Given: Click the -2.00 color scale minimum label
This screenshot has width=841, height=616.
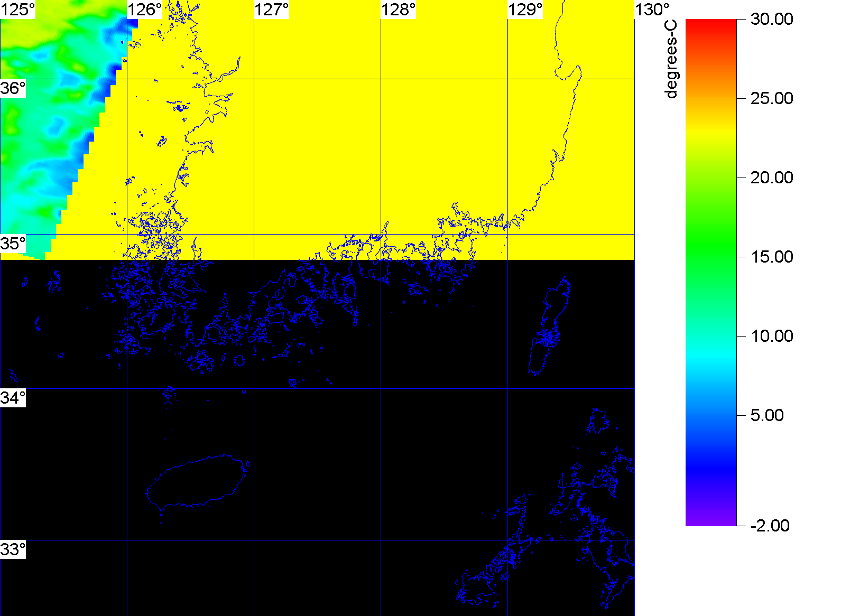Looking at the screenshot, I should [x=770, y=526].
